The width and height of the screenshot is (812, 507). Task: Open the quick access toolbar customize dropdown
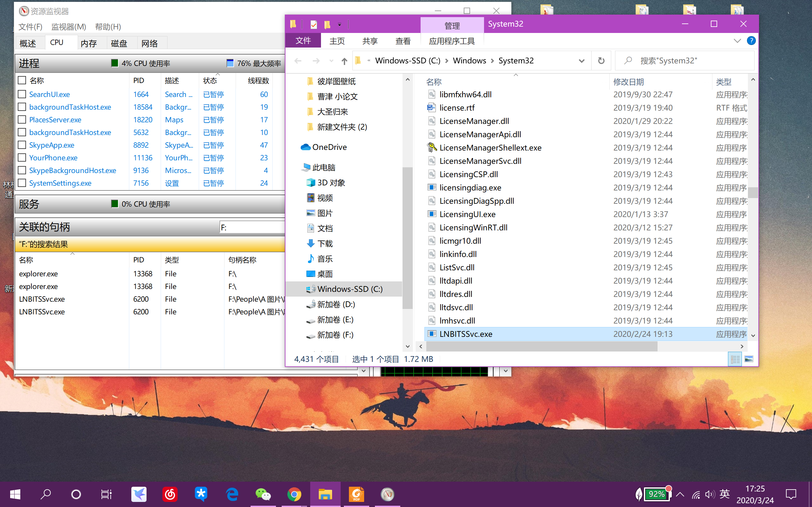[340, 24]
